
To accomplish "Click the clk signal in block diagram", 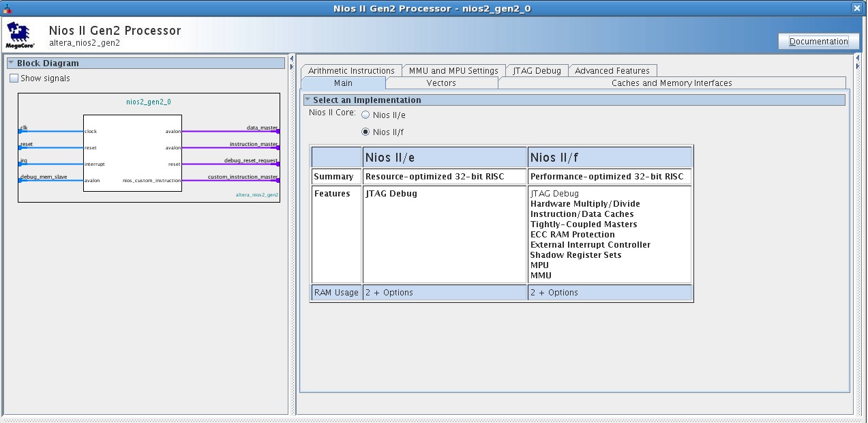I will pyautogui.click(x=23, y=128).
